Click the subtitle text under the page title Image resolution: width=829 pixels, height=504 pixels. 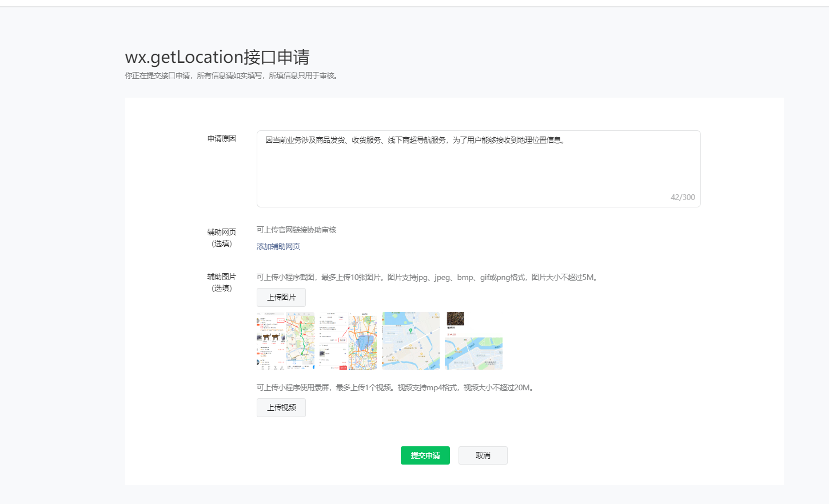232,75
